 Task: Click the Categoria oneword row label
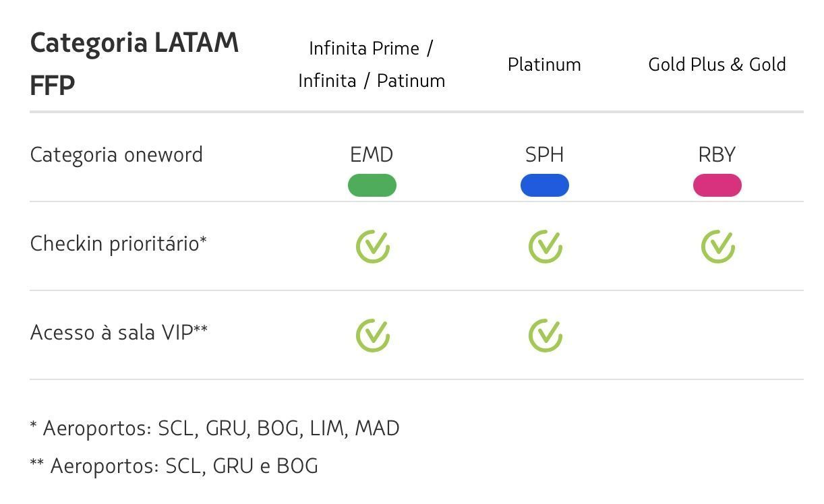[x=117, y=155]
